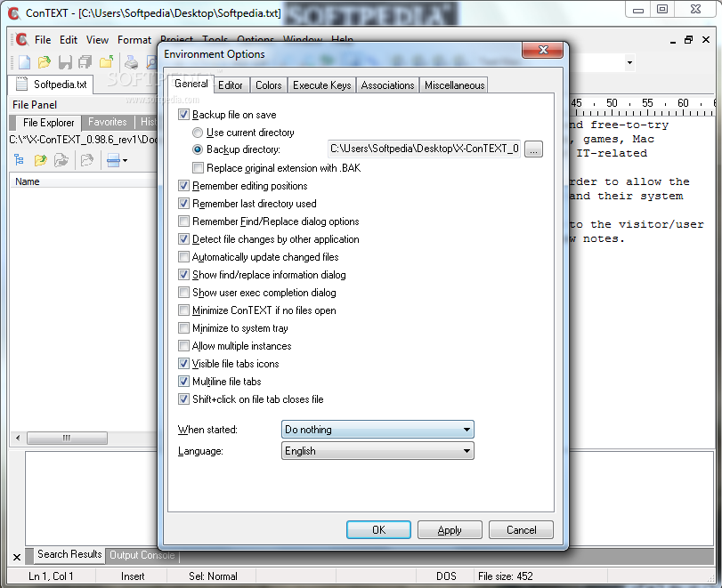This screenshot has width=722, height=588.
Task: Click the folder icon with green arrow
Action: coord(106,62)
